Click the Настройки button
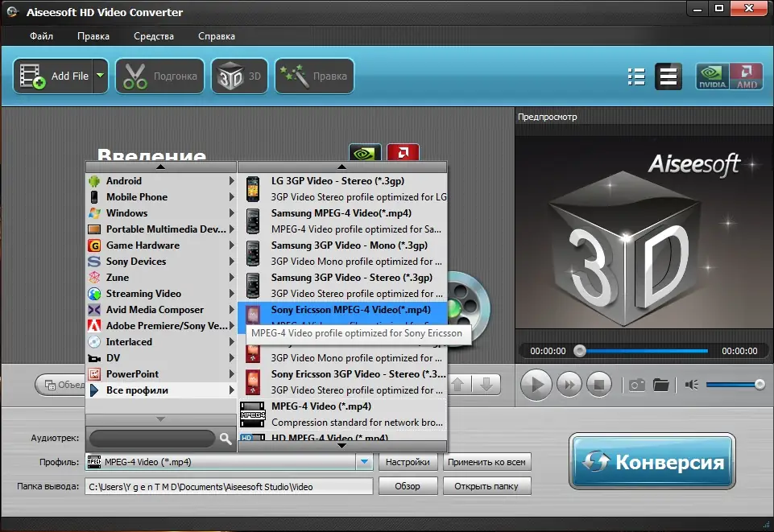This screenshot has width=774, height=532. pyautogui.click(x=408, y=462)
